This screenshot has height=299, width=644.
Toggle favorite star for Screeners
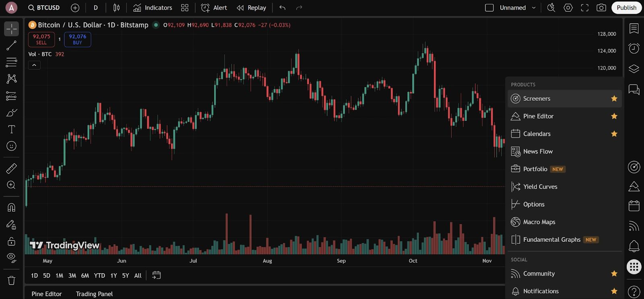[614, 99]
